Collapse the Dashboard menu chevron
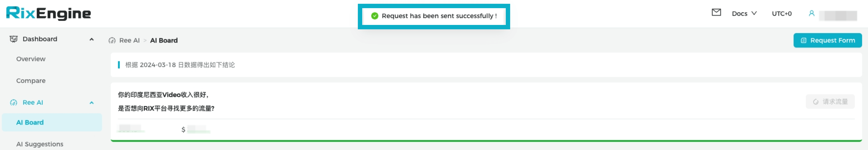This screenshot has width=868, height=150. (x=91, y=39)
